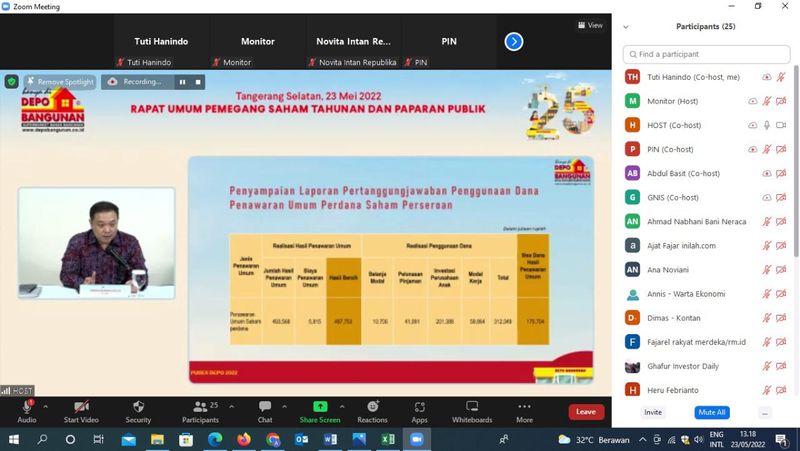
Task: Open the Chat window
Action: click(x=265, y=411)
